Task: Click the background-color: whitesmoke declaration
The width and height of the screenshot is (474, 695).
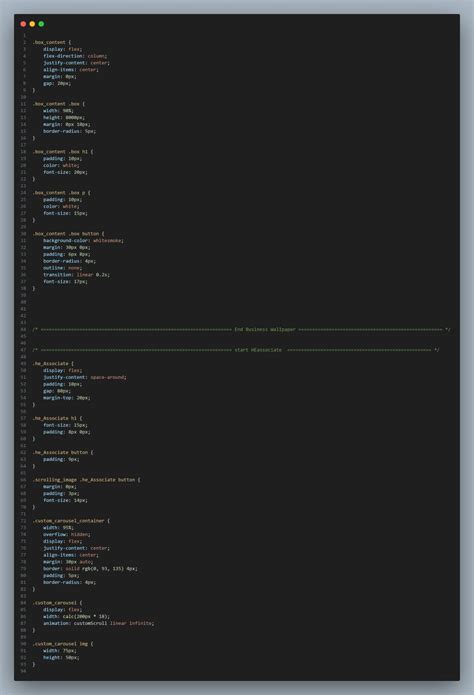Action: 83,240
